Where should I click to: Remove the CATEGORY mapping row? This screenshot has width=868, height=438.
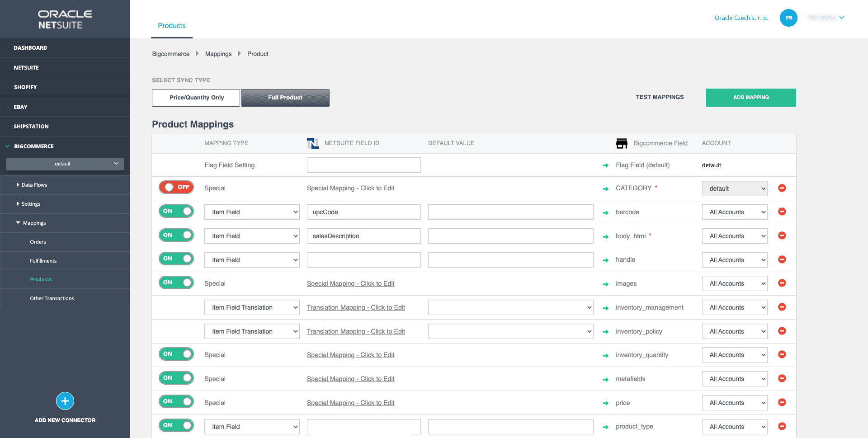(x=782, y=188)
